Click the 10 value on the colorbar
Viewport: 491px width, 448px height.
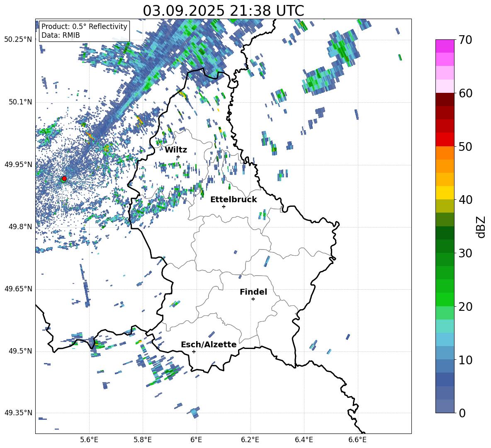coord(465,360)
